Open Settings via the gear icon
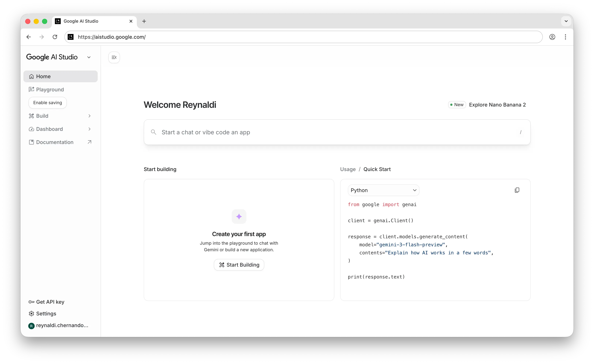The image size is (594, 364). 31,313
